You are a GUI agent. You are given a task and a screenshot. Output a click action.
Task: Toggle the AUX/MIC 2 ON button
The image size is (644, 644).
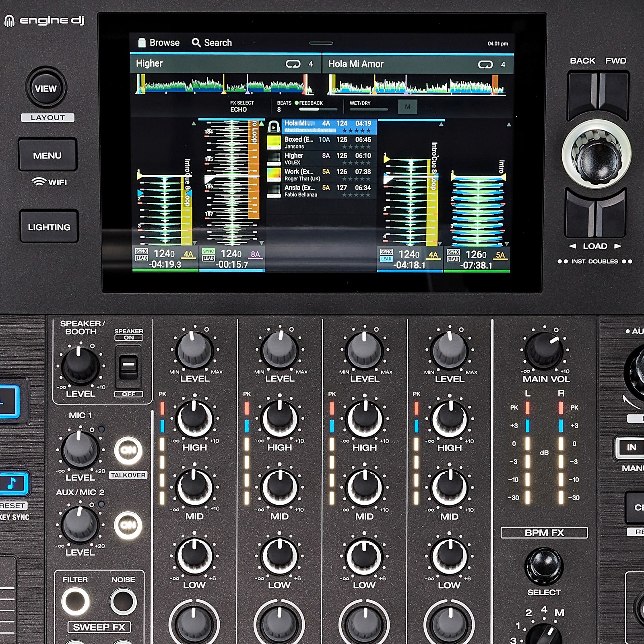[x=128, y=525]
